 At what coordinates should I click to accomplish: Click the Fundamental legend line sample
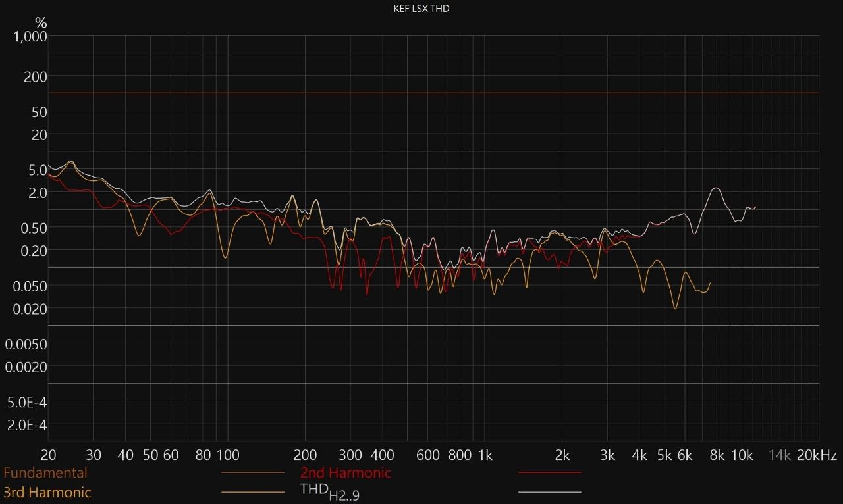pyautogui.click(x=253, y=472)
